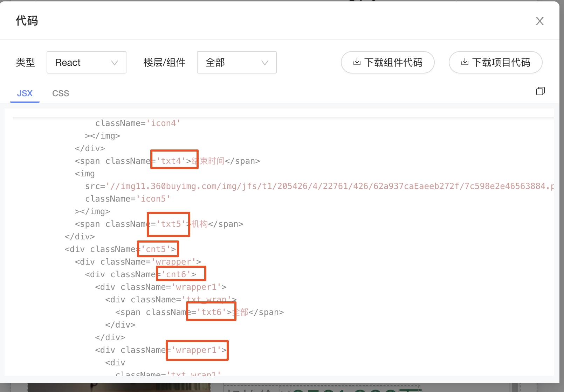Close the 代码 dialog with X
Image resolution: width=564 pixels, height=392 pixels.
pyautogui.click(x=539, y=21)
